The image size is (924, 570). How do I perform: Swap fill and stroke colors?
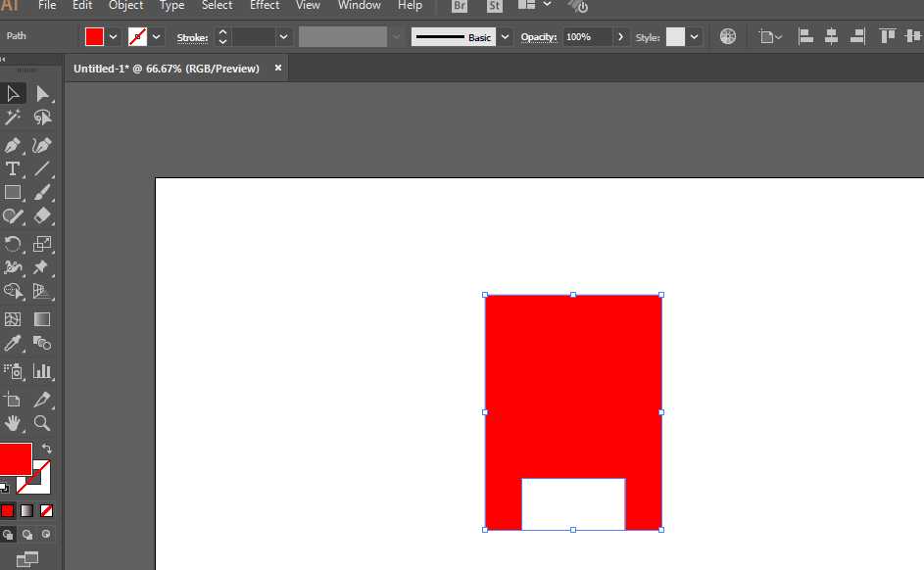pos(46,449)
